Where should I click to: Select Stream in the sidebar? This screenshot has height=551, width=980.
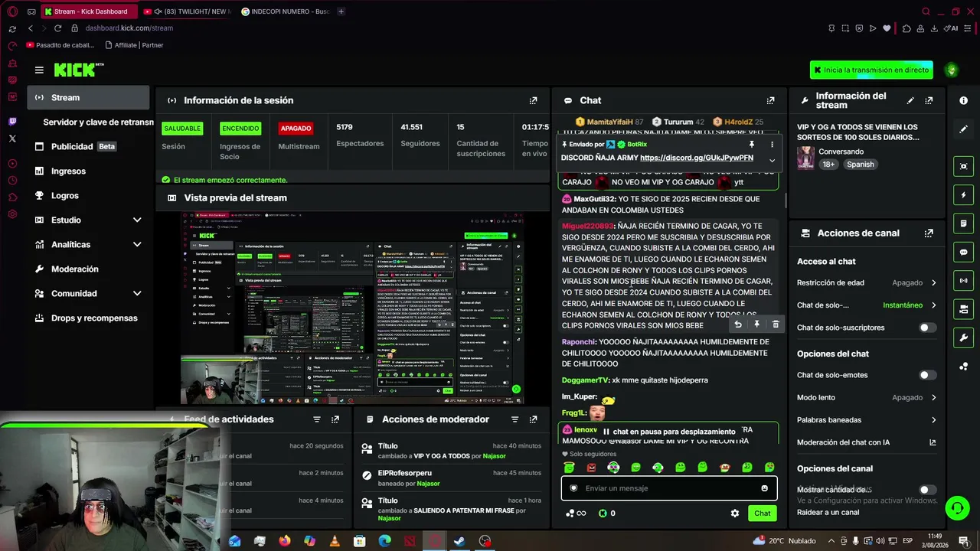pos(89,98)
